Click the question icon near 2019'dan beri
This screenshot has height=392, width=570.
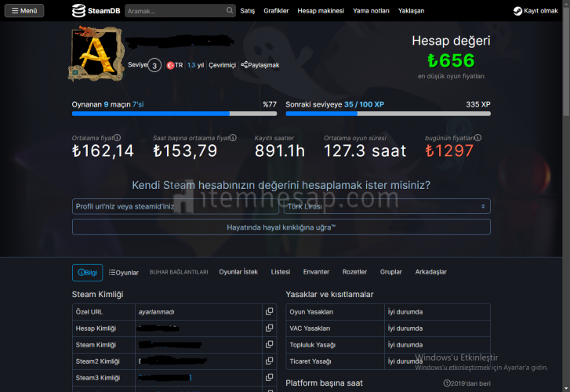click(447, 383)
